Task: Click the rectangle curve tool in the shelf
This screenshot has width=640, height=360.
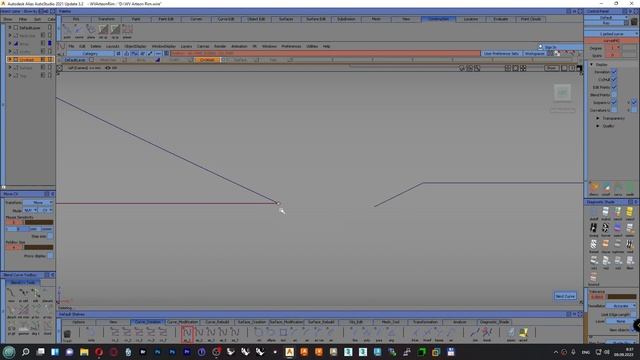Action: (x=283, y=333)
